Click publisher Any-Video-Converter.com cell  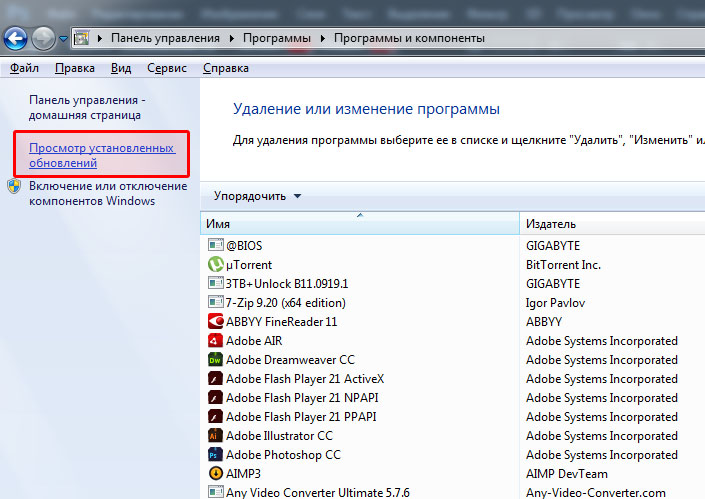pos(596,492)
